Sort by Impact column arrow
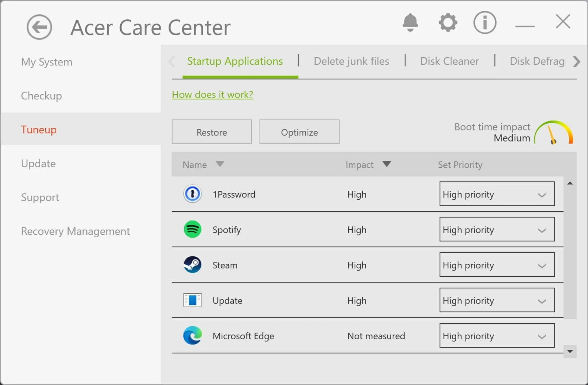 point(387,164)
